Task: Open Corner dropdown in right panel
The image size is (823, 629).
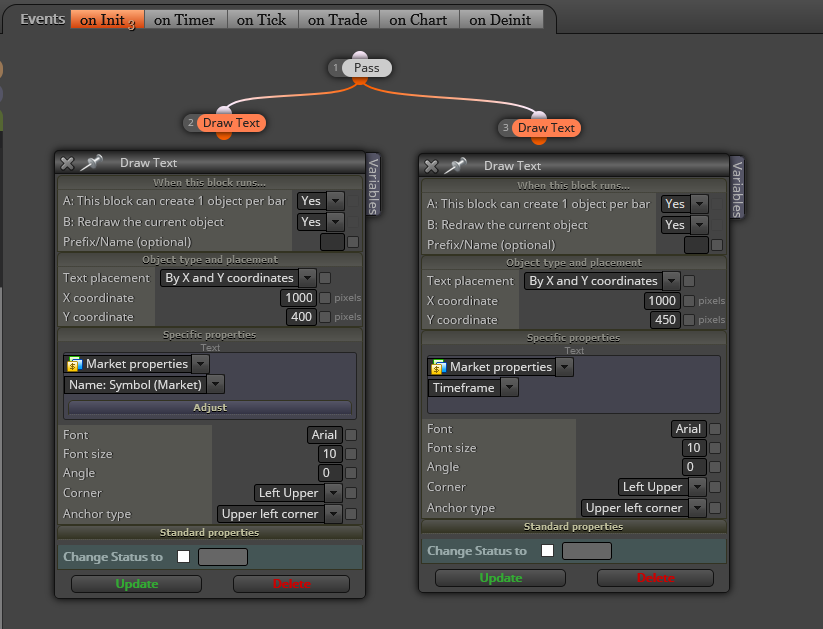Action: 697,487
